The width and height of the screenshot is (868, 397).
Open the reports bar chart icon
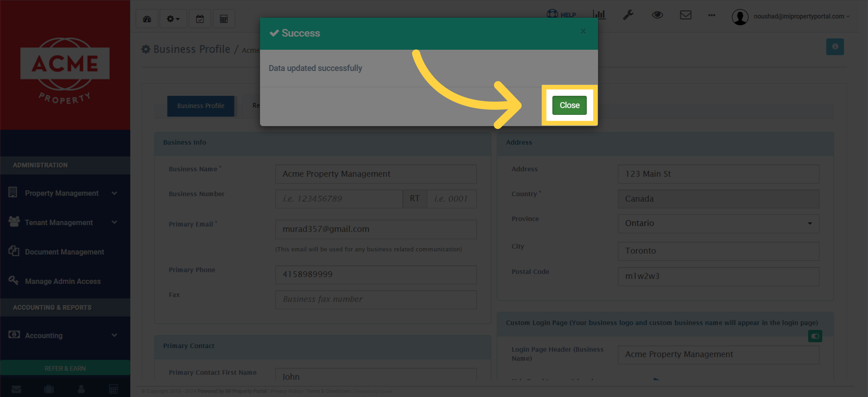pos(599,14)
